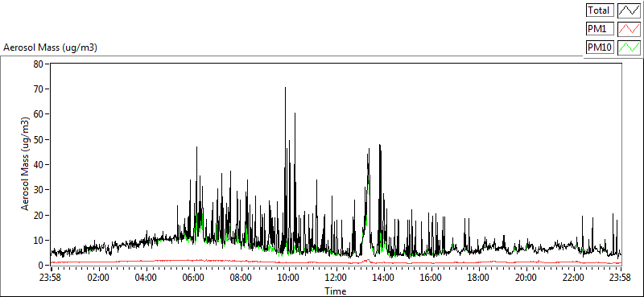Select the Total legend label
This screenshot has height=297, width=644.
click(x=600, y=10)
